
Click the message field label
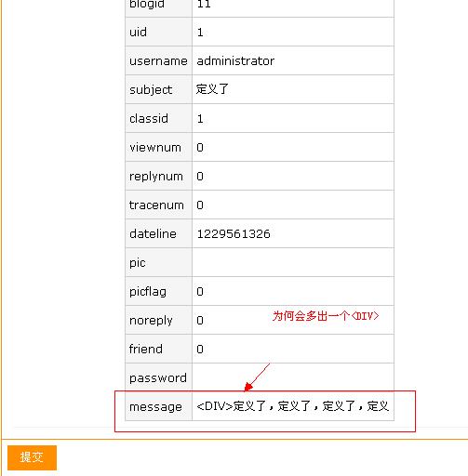[x=155, y=406]
